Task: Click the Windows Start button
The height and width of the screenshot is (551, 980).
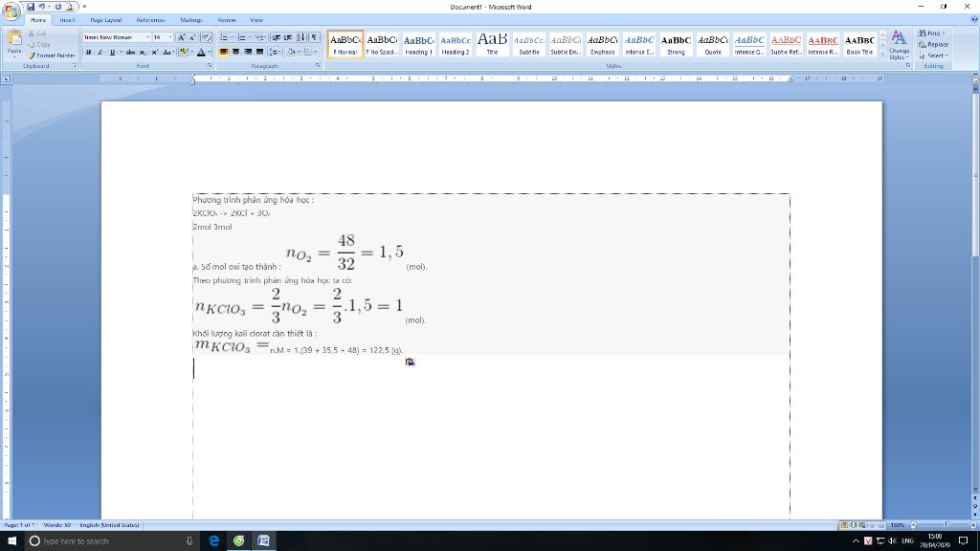Action: (x=11, y=541)
